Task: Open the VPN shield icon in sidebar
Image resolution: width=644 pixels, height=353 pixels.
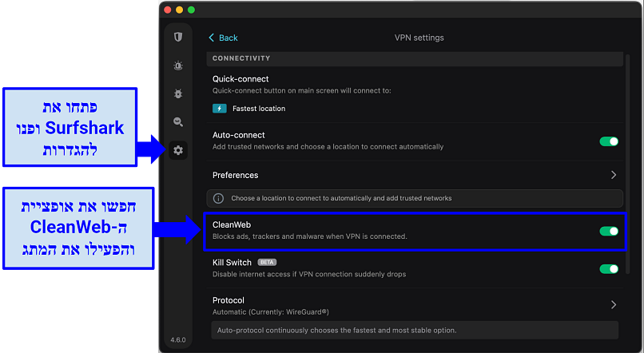Action: pyautogui.click(x=178, y=38)
